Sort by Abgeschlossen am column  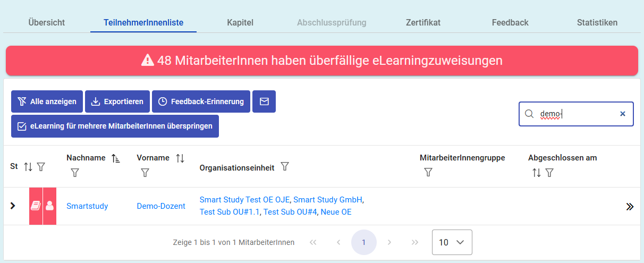(x=536, y=173)
